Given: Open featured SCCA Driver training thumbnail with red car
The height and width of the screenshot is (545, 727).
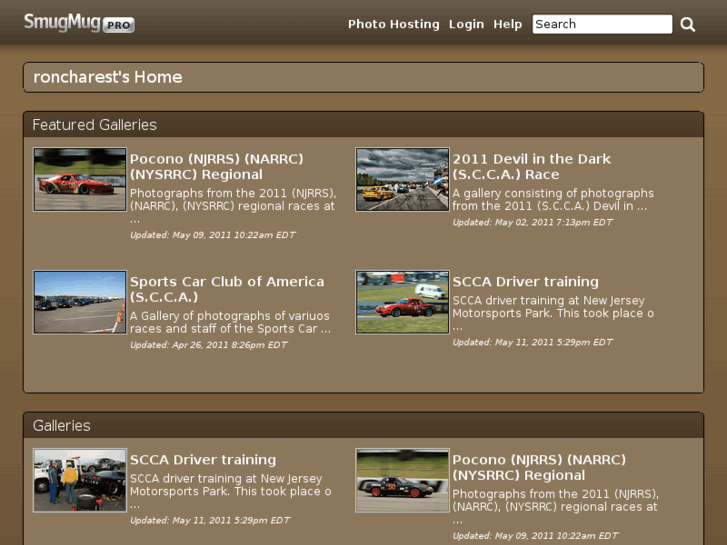Looking at the screenshot, I should [402, 302].
